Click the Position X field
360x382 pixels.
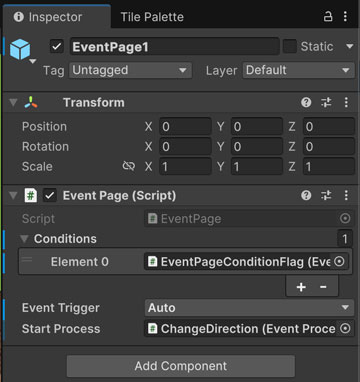[x=185, y=127]
